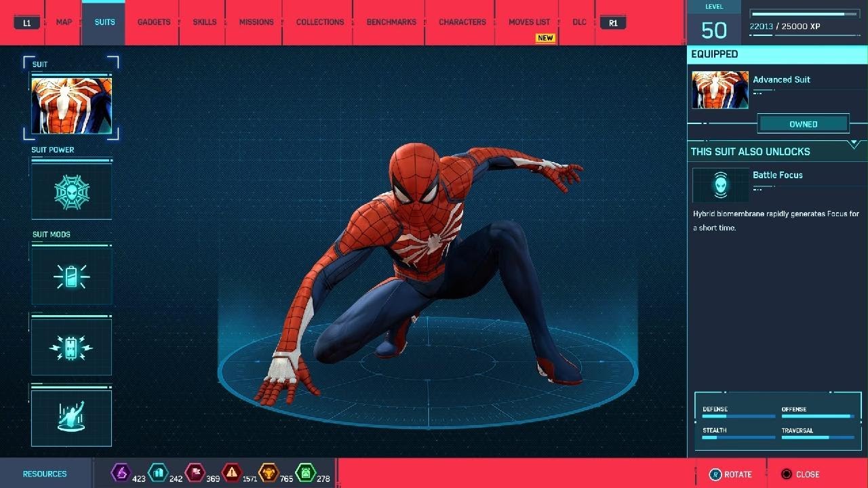Viewport: 868px width, 488px height.
Task: Go to the MISSIONS tab
Action: pyautogui.click(x=256, y=22)
